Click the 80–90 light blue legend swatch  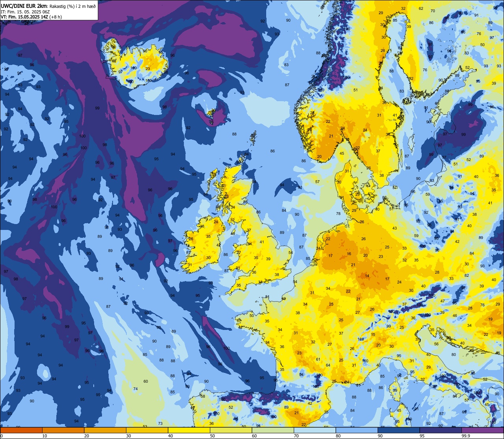(x=357, y=430)
